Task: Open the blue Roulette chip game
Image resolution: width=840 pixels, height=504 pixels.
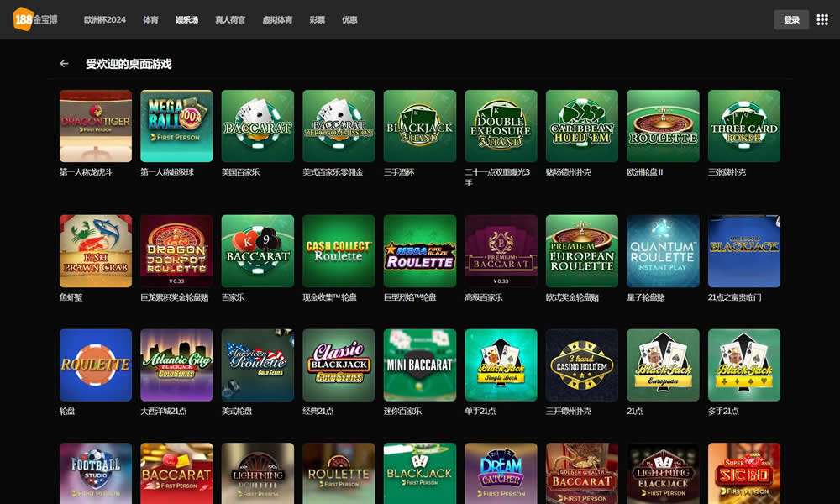Action: [x=96, y=365]
